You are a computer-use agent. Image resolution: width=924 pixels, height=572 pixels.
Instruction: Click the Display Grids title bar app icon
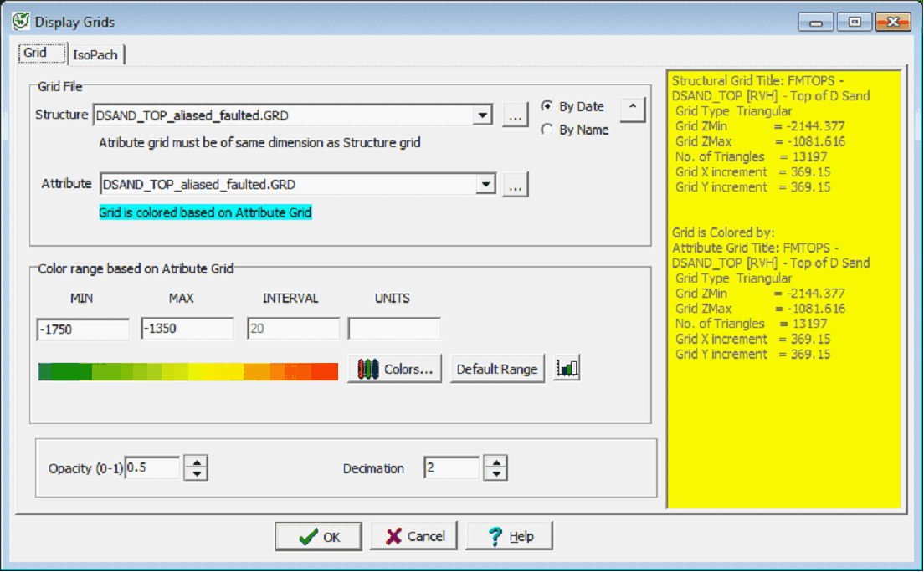(x=22, y=22)
